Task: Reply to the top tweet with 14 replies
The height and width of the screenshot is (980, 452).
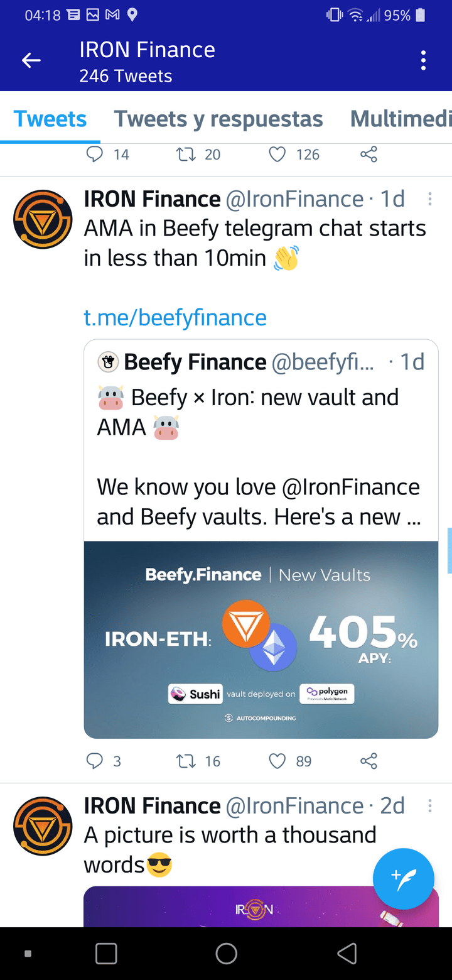Action: (x=94, y=155)
